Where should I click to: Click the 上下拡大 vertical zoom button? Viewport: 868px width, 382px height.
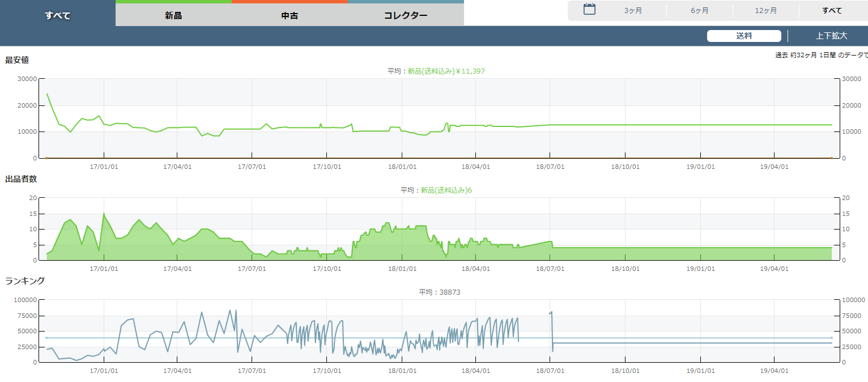pyautogui.click(x=831, y=36)
